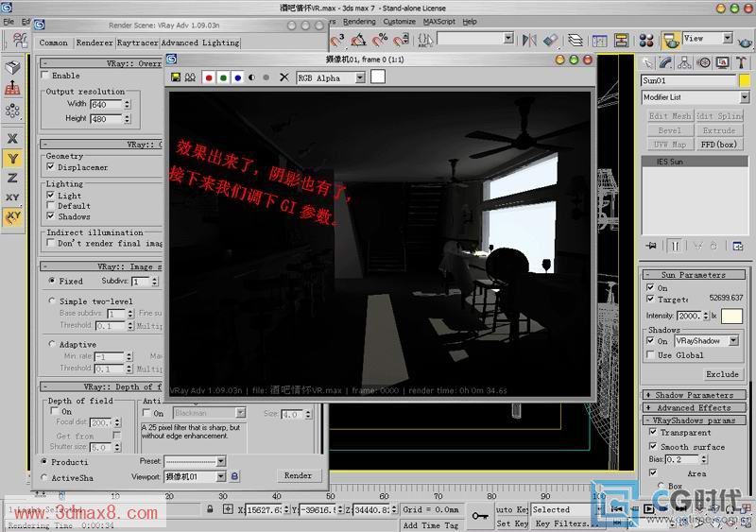This screenshot has height=532, width=756.
Task: Toggle the Use Global shadow checkbox
Action: click(650, 355)
